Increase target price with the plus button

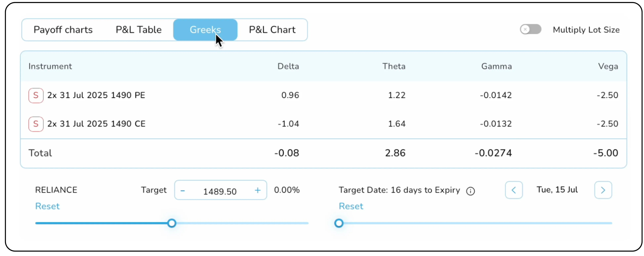[x=257, y=190]
